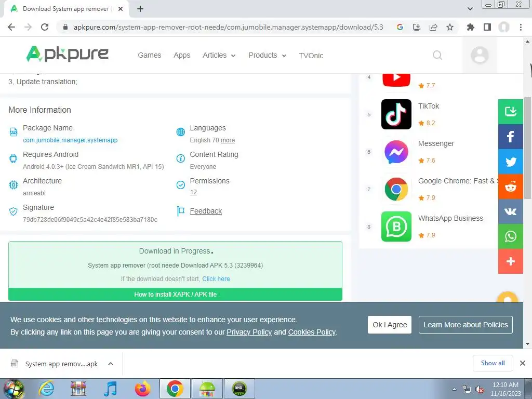Open the Chrome extensions puzzle icon

pyautogui.click(x=470, y=27)
